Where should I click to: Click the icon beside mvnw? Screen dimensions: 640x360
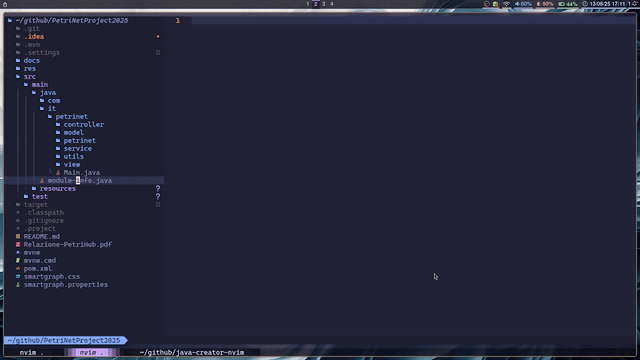tap(18, 253)
